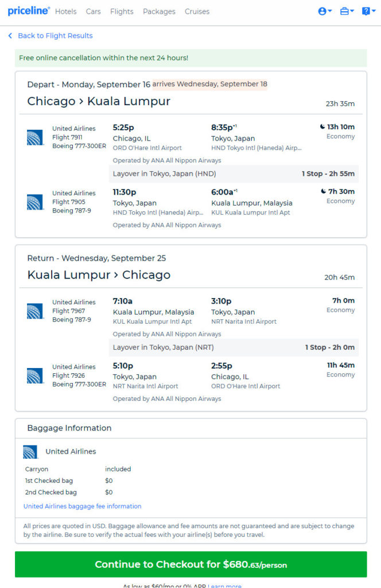The width and height of the screenshot is (381, 588).
Task: Open the Hotels menu item
Action: point(65,11)
